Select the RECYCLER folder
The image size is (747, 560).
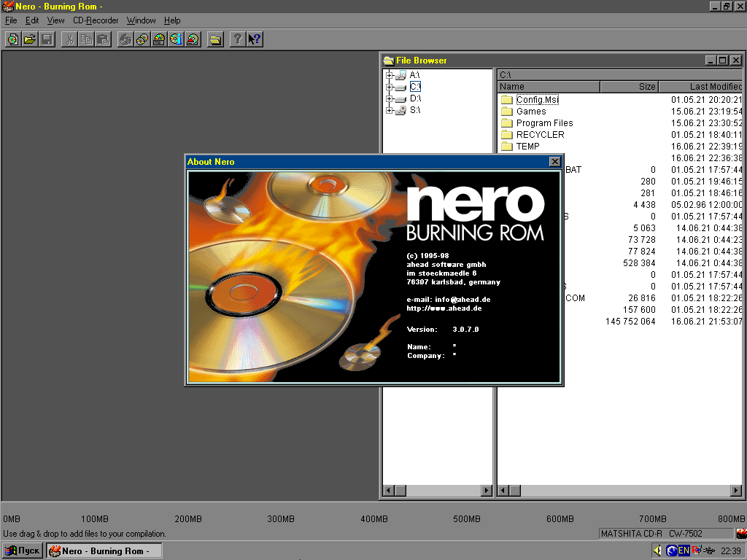(541, 135)
